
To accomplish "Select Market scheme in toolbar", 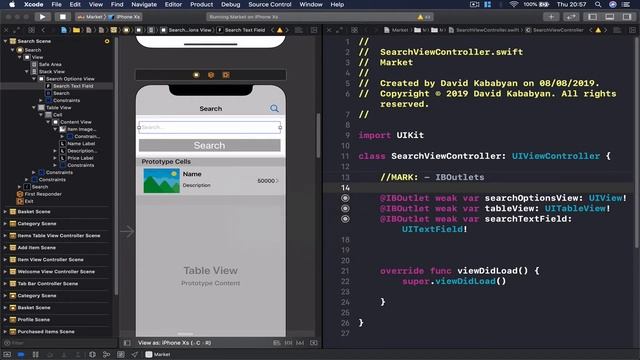I will (90, 17).
